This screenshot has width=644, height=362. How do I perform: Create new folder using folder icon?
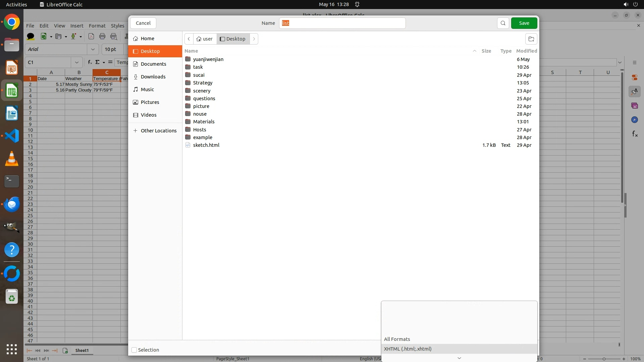[x=531, y=39]
